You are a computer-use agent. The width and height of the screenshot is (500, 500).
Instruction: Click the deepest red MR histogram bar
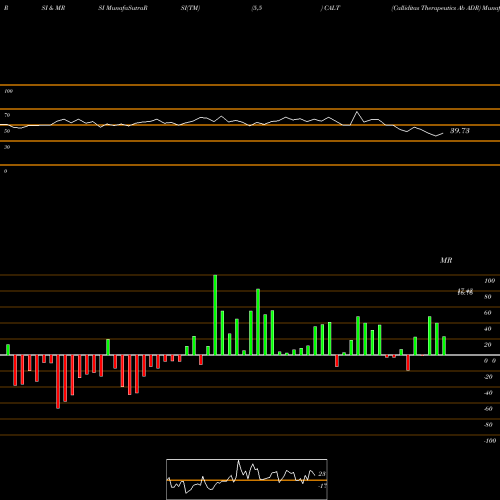click(x=58, y=382)
